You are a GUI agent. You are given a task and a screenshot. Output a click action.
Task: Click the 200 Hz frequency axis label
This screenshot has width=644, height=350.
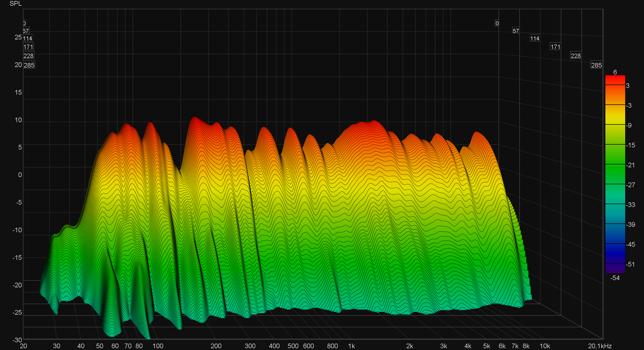pyautogui.click(x=216, y=346)
